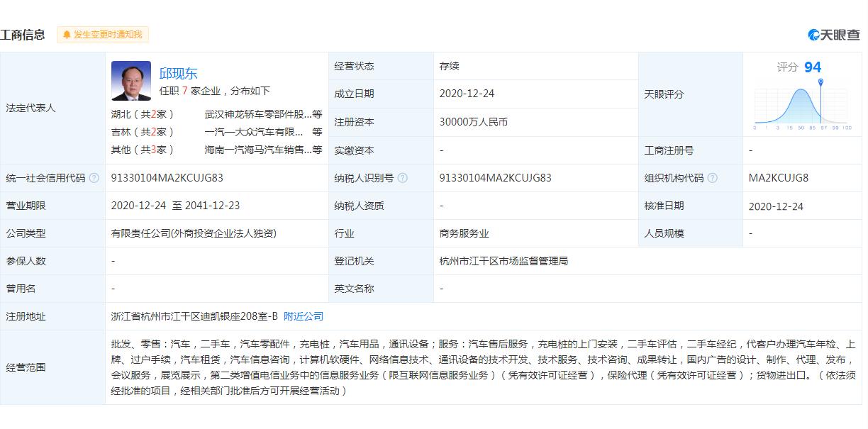Click the 参保人数 label cell
The width and height of the screenshot is (868, 429).
[x=52, y=261]
